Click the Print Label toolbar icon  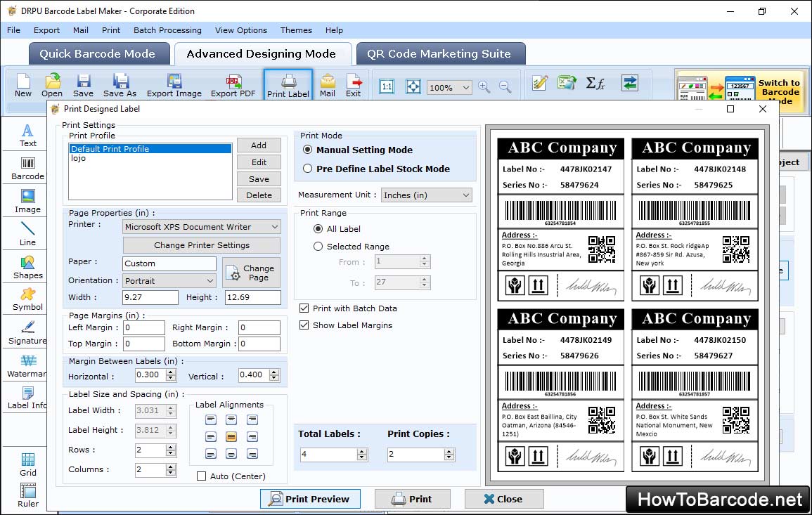pos(288,86)
